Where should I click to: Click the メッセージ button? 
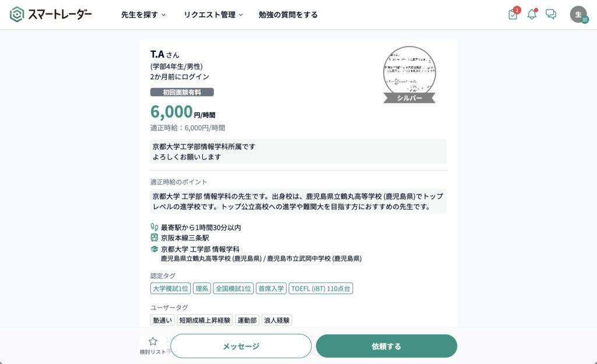coord(241,346)
